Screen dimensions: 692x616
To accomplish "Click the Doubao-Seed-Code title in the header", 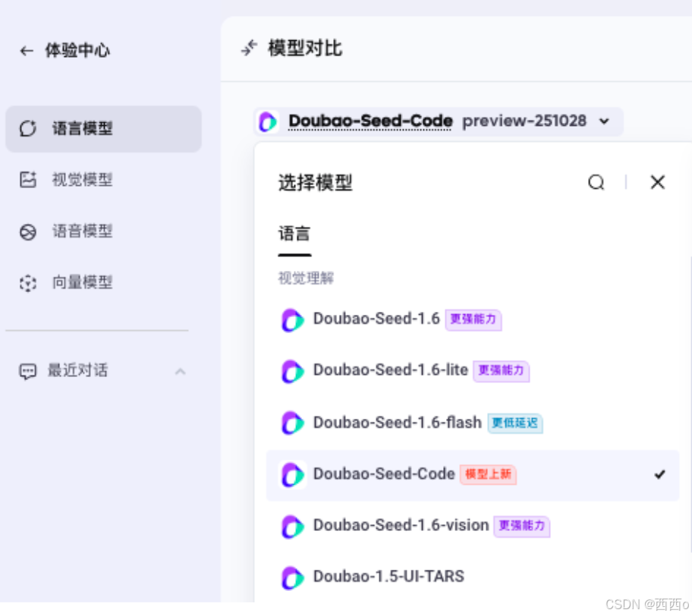I will pos(370,121).
